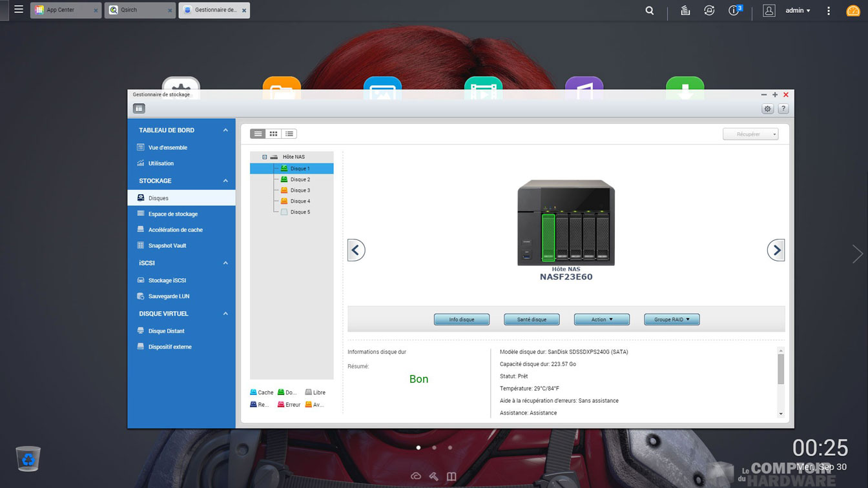The image size is (868, 488).
Task: Switch to the grid view mode
Action: click(x=273, y=134)
